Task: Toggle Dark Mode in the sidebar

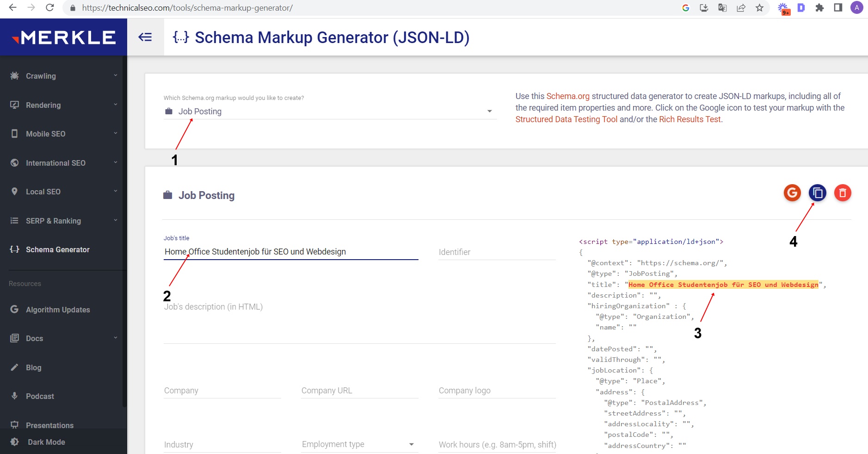Action: 46,442
